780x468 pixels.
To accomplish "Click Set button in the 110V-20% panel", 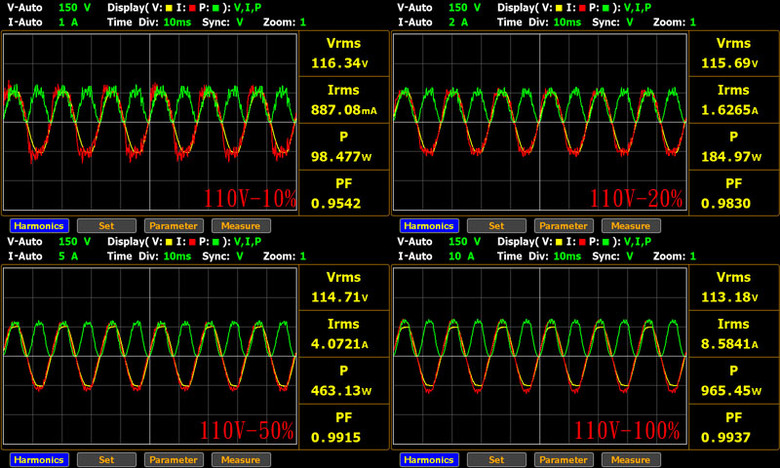I will click(496, 226).
